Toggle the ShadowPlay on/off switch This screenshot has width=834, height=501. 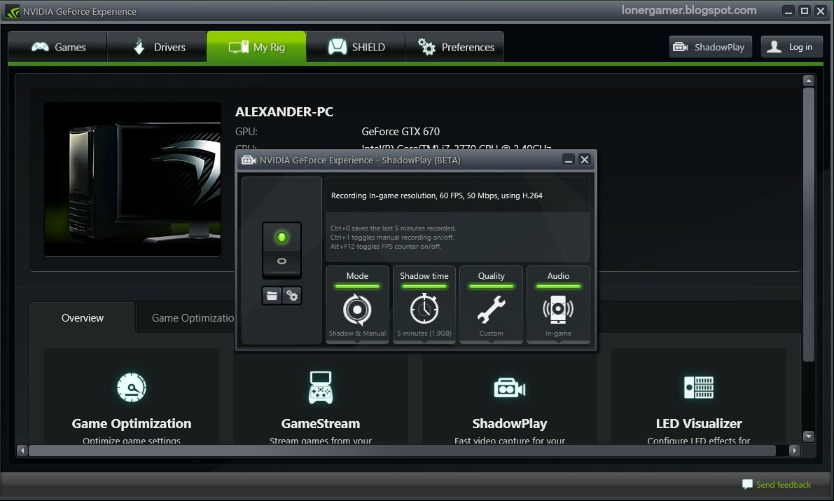pyautogui.click(x=281, y=249)
